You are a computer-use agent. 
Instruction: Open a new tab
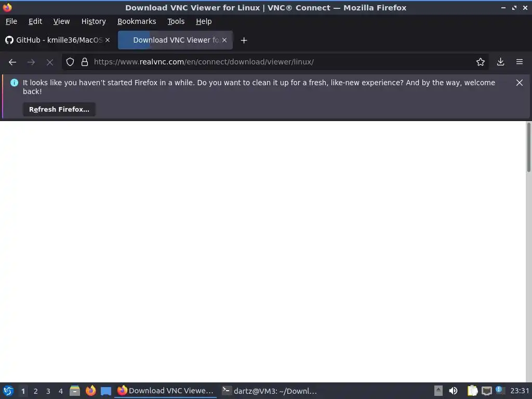tap(244, 41)
